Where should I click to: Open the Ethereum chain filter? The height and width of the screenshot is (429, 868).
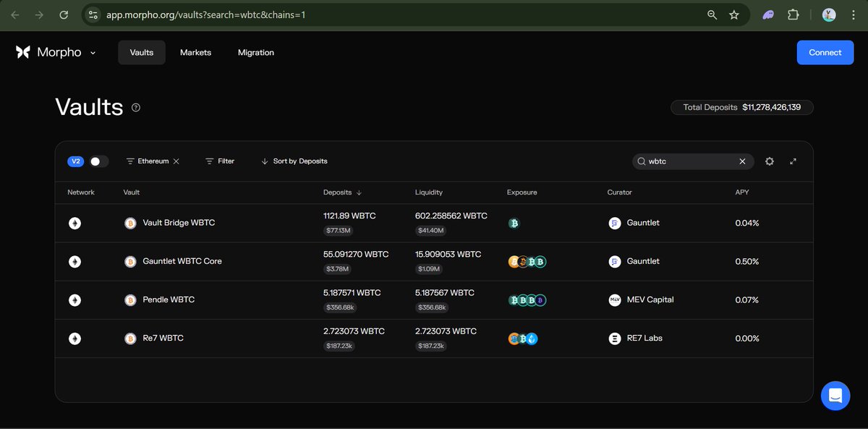tap(148, 161)
